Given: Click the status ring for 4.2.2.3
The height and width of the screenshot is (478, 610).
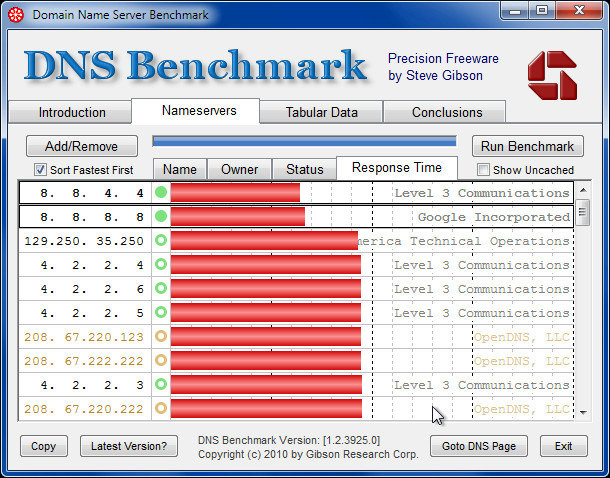Looking at the screenshot, I should (x=161, y=384).
